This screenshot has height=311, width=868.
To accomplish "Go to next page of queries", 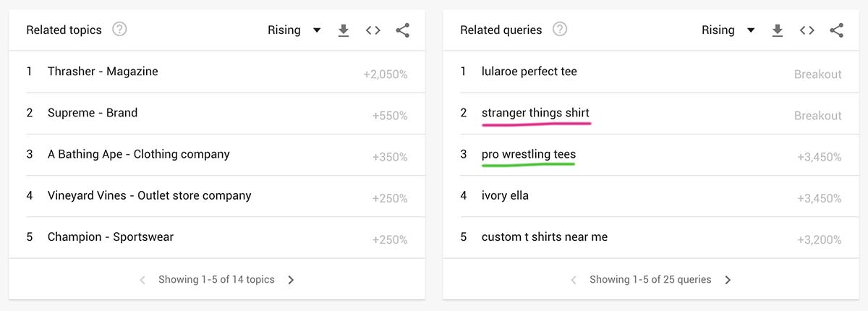I will tap(728, 280).
